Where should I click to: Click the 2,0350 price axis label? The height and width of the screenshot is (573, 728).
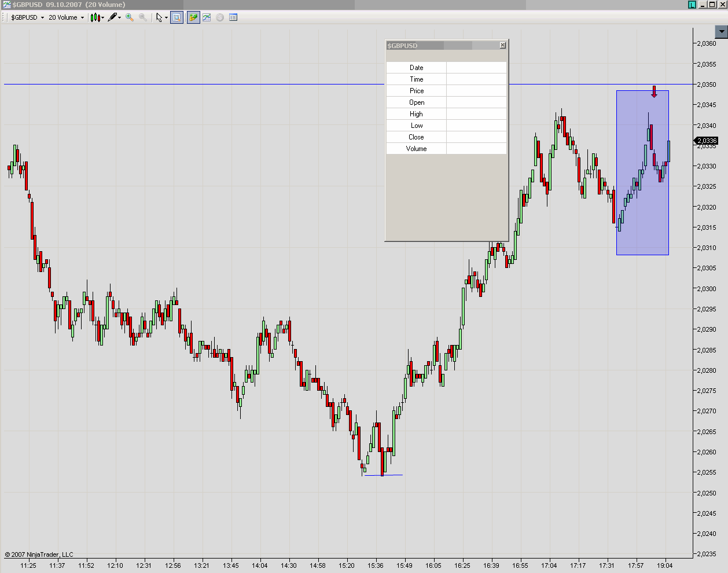pos(706,85)
